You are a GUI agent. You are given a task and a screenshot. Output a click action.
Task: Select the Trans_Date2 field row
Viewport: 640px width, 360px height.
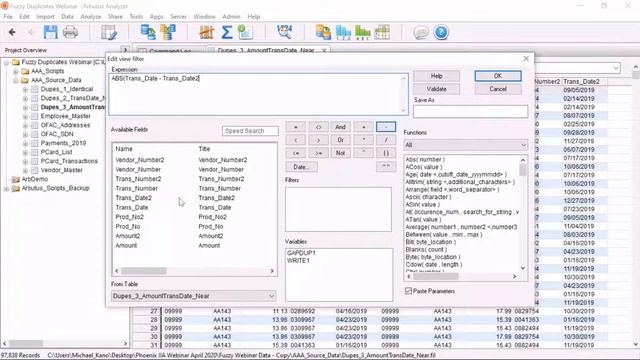point(194,198)
